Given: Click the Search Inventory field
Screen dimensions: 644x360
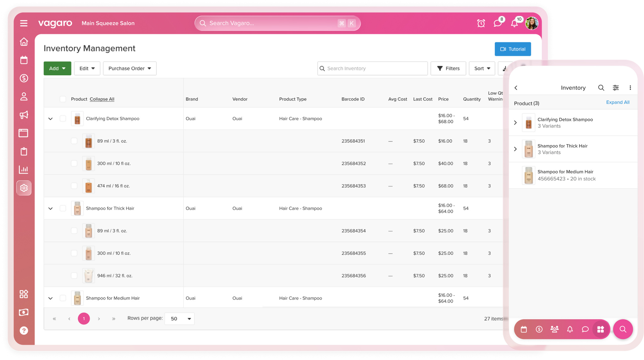Looking at the screenshot, I should click(x=373, y=69).
